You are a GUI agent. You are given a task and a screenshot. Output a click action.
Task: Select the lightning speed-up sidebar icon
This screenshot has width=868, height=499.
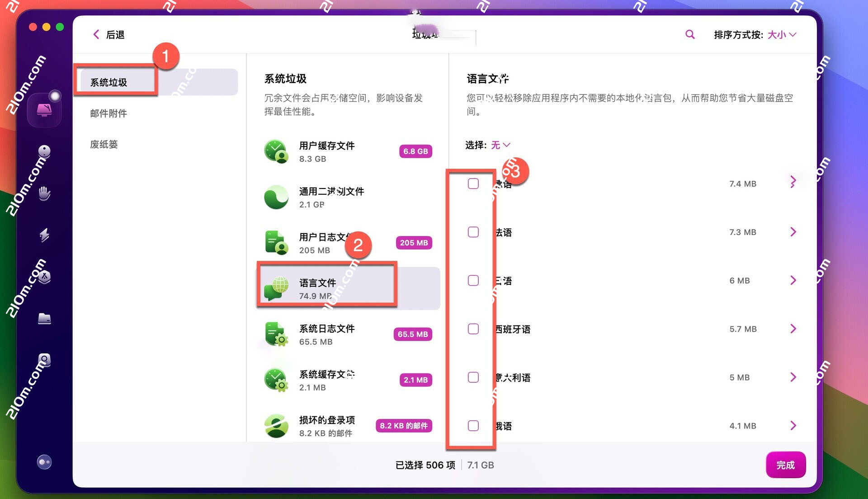44,235
